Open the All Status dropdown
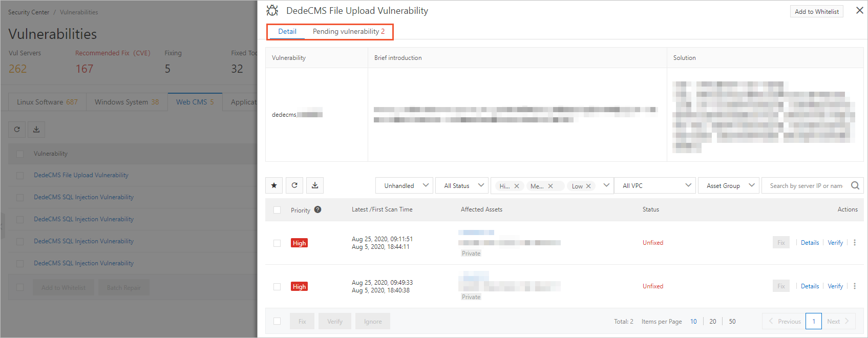The height and width of the screenshot is (338, 868). 462,185
